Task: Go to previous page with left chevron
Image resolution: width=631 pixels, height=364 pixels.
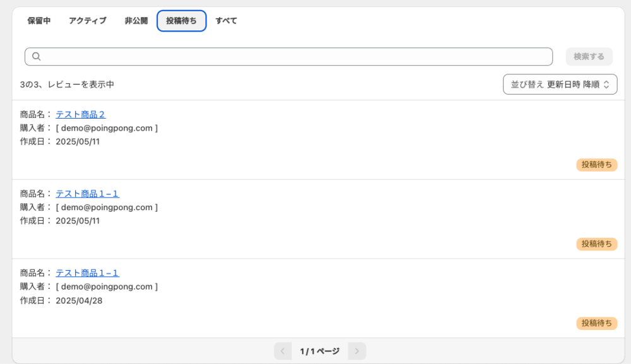Action: tap(283, 351)
